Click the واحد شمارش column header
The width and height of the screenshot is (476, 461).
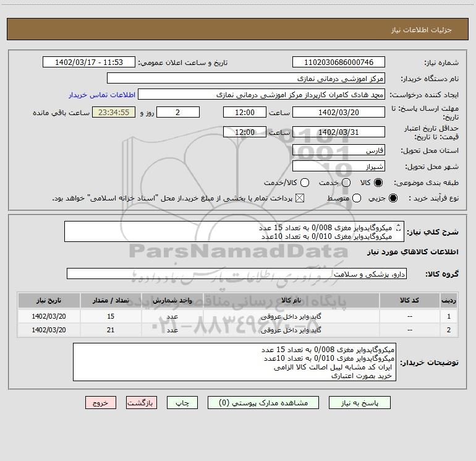172,301
